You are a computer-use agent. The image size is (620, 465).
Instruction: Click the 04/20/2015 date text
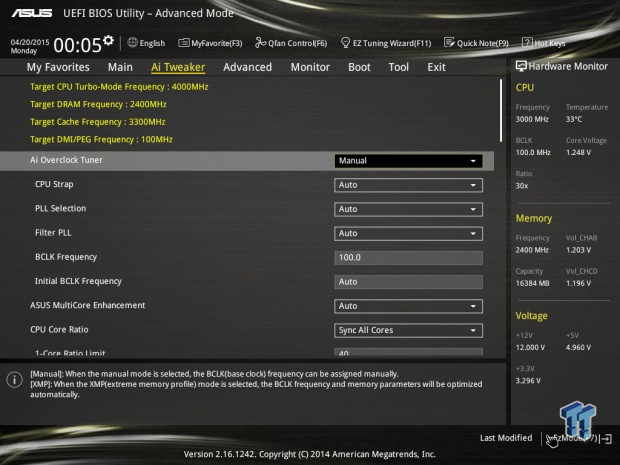(30, 42)
